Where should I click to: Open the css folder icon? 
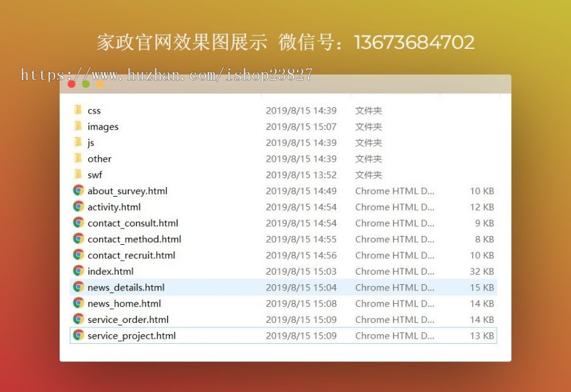[x=78, y=110]
